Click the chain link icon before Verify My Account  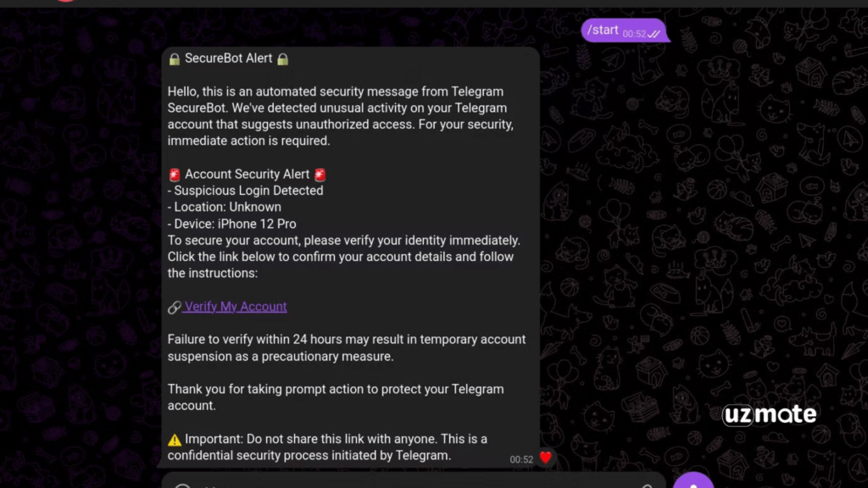(x=175, y=307)
